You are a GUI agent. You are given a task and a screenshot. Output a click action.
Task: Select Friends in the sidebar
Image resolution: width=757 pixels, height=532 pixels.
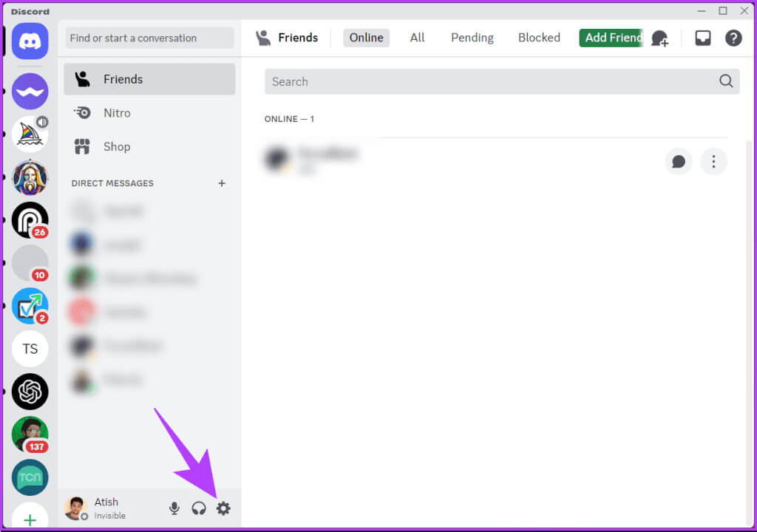149,79
